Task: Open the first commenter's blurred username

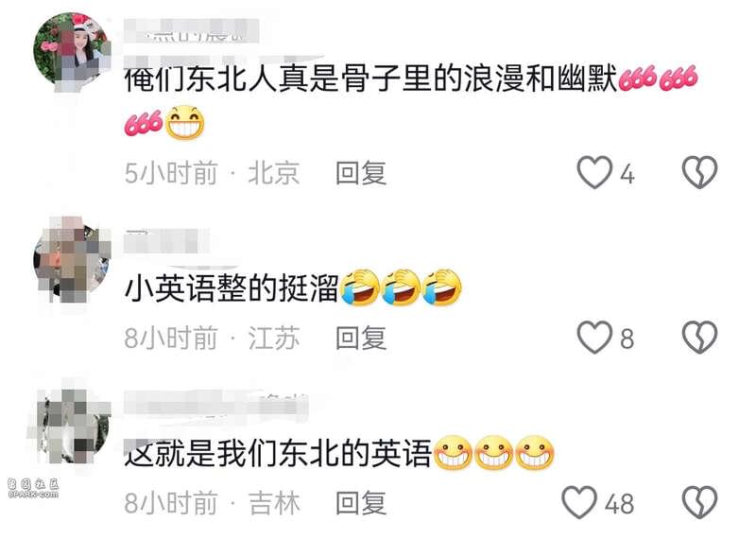Action: pyautogui.click(x=192, y=32)
